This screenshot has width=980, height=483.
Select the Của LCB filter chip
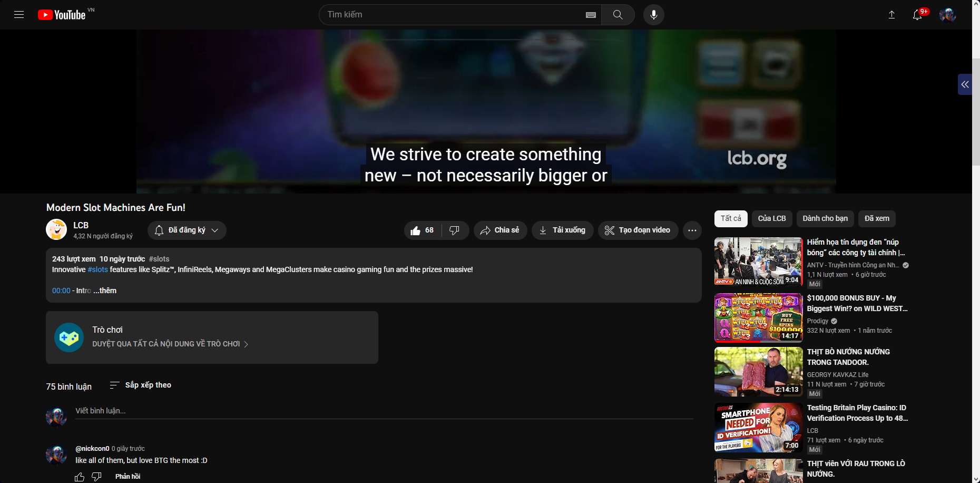pos(772,218)
